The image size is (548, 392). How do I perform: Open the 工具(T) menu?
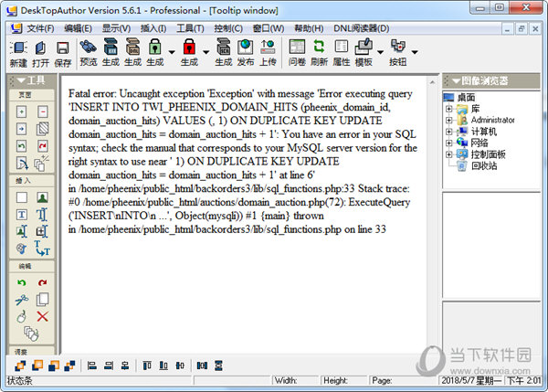click(190, 28)
